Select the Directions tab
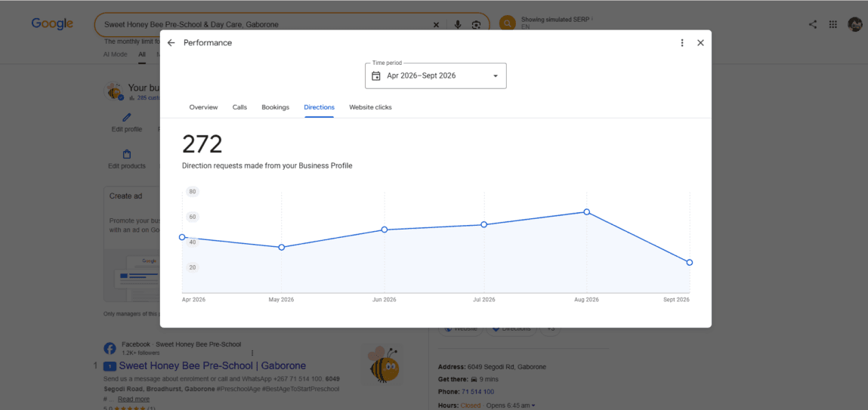868x410 pixels. tap(319, 107)
